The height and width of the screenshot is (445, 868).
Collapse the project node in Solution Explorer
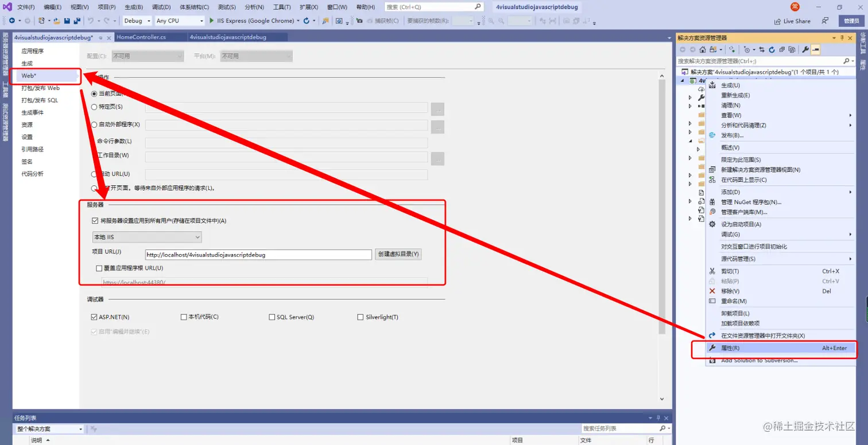click(683, 81)
